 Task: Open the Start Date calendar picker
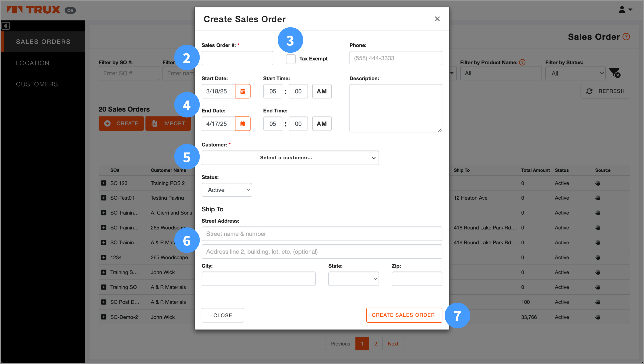coord(242,91)
